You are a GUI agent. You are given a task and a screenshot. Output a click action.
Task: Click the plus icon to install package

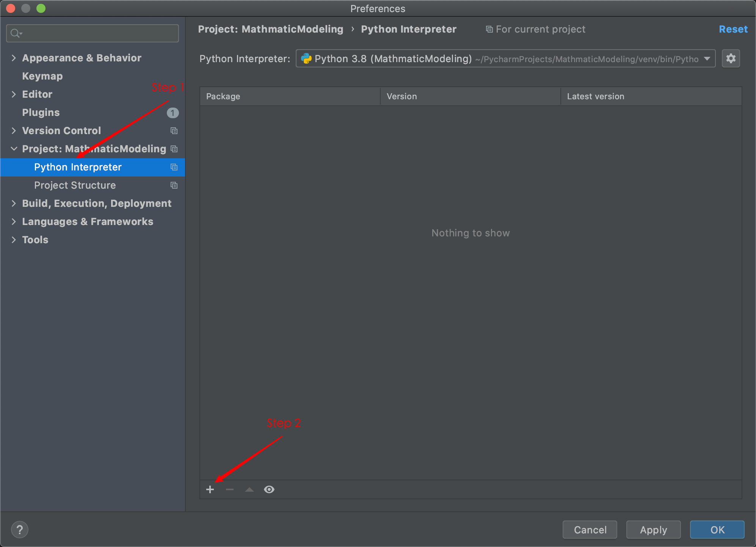tap(210, 489)
